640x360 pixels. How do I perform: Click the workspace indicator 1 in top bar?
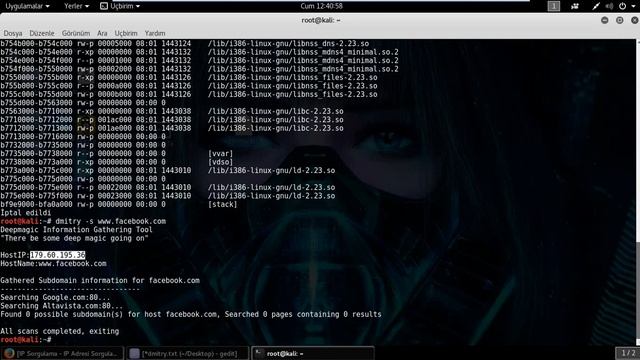(x=553, y=6)
